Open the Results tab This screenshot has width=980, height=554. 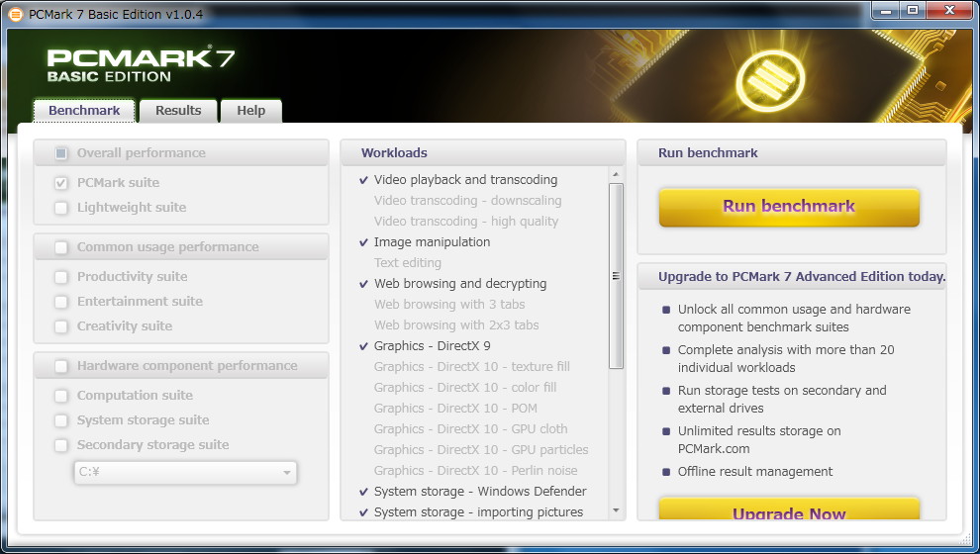(178, 111)
